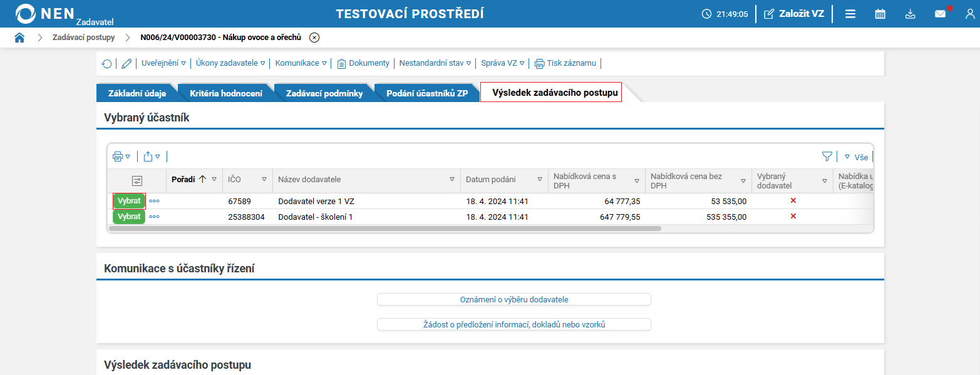
Task: Switch to the Kritéria hodnocení tab
Action: point(226,93)
